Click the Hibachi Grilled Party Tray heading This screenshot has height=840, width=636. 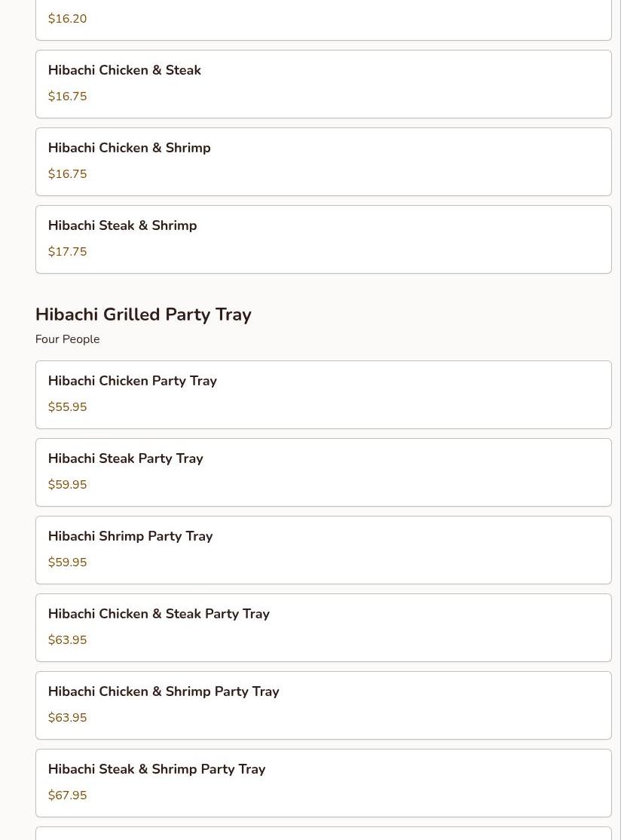(x=143, y=314)
